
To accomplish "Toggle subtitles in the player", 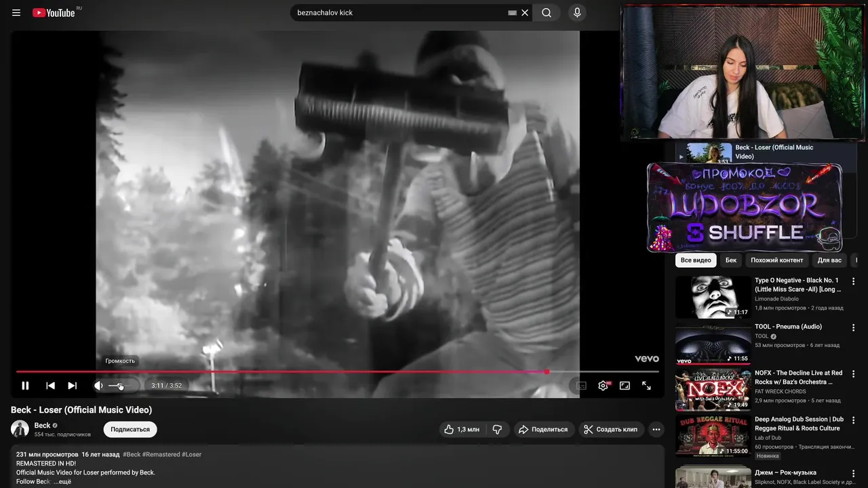I will 581,386.
